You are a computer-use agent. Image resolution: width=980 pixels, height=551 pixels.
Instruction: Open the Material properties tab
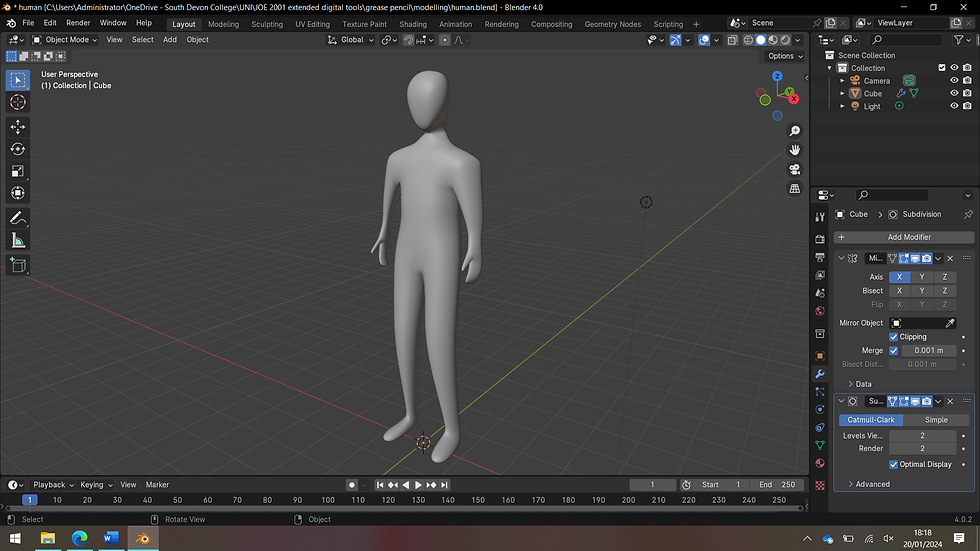[x=820, y=463]
